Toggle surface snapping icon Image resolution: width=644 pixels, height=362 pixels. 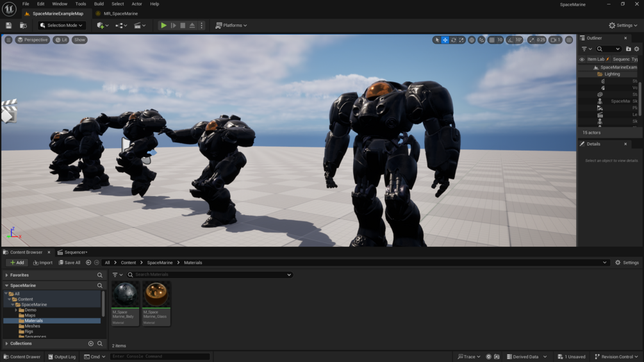coord(481,40)
